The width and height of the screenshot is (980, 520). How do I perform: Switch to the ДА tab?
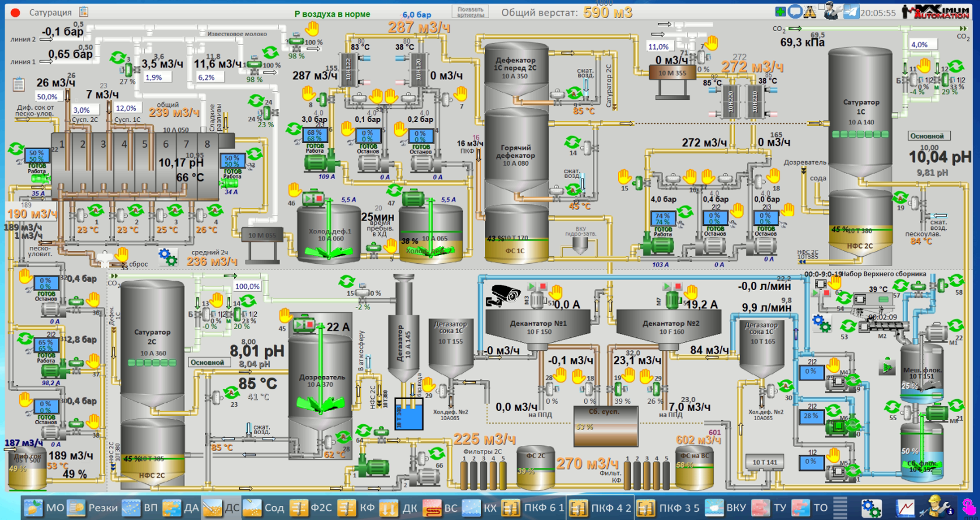[x=181, y=508]
